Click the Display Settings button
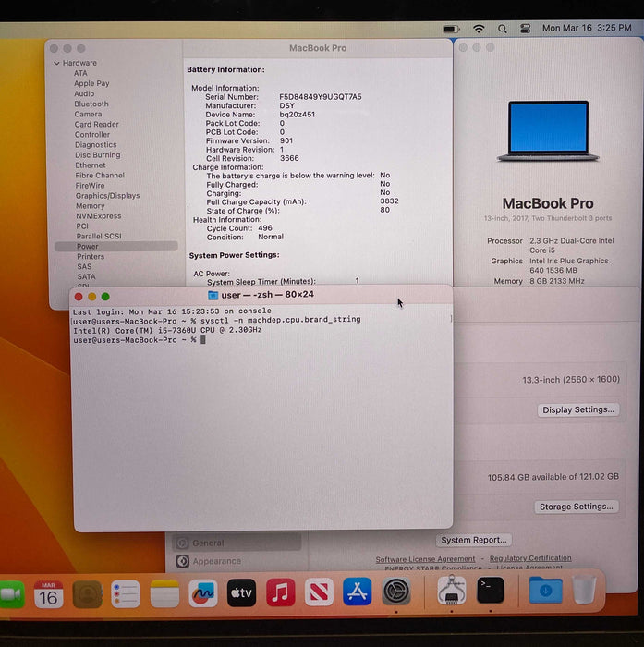This screenshot has width=644, height=647. [578, 409]
